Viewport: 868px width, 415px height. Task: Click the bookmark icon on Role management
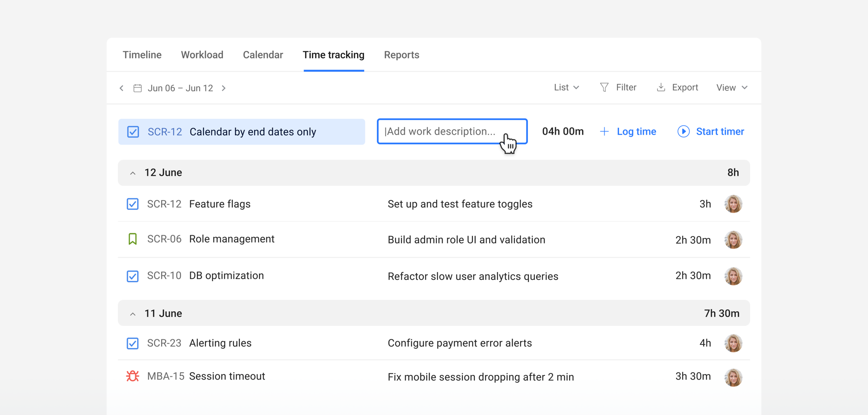point(132,239)
